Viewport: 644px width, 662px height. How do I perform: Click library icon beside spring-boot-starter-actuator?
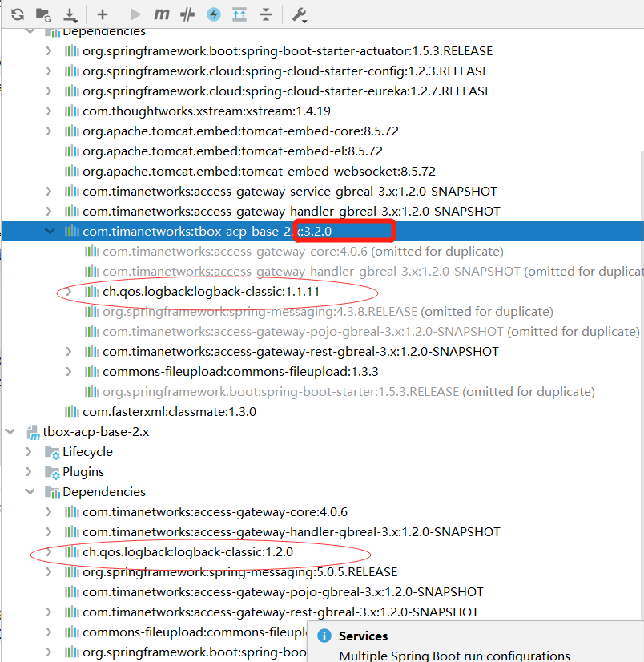pyautogui.click(x=72, y=51)
